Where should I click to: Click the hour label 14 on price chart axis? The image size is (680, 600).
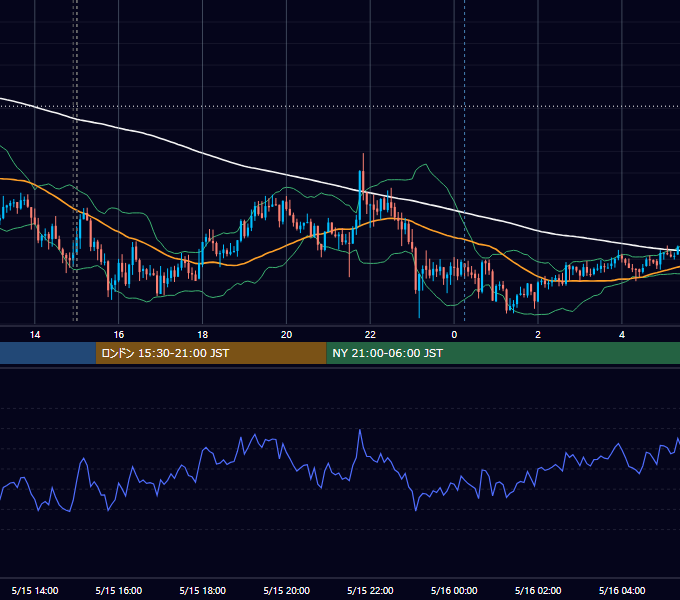35,334
